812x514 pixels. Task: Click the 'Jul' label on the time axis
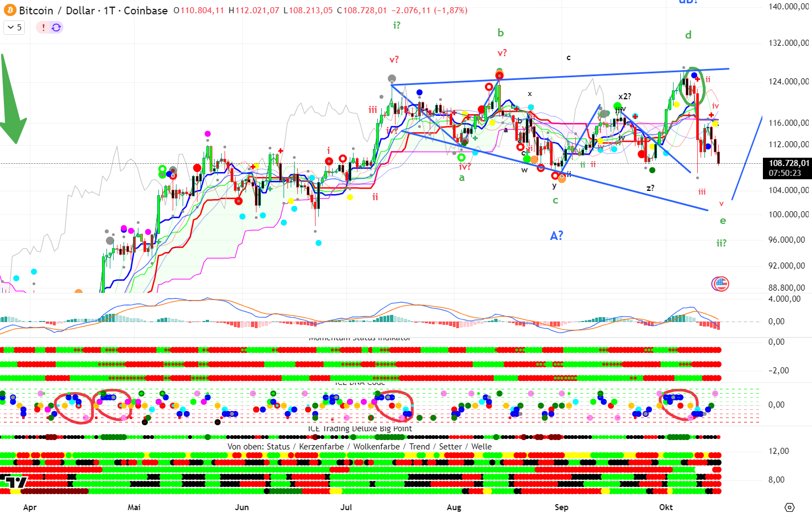click(346, 507)
